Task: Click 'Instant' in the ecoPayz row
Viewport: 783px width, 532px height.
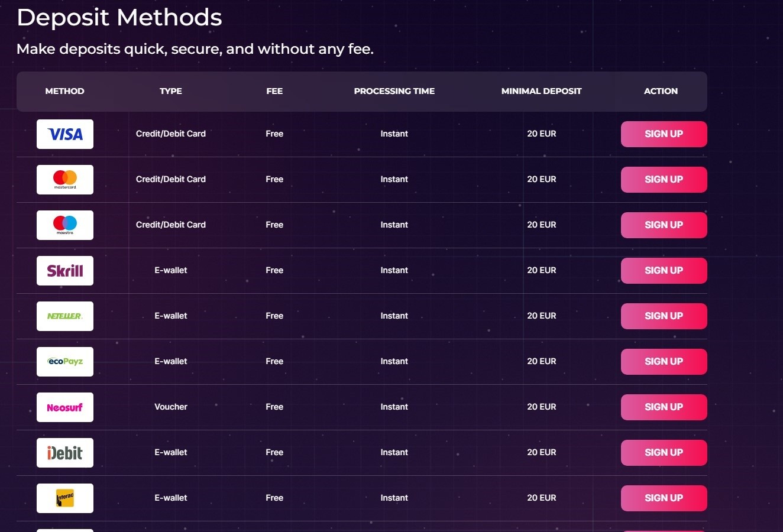Action: [x=394, y=361]
